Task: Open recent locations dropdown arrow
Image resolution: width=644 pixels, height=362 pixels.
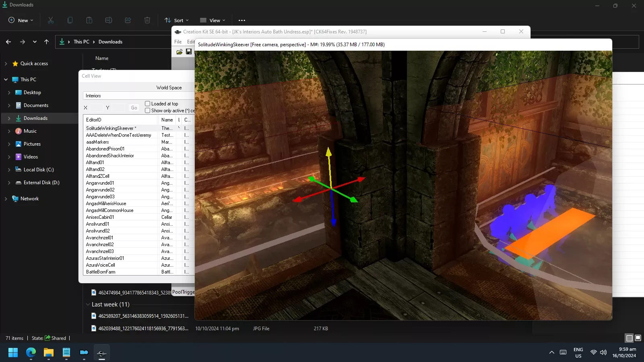Action: click(35, 42)
